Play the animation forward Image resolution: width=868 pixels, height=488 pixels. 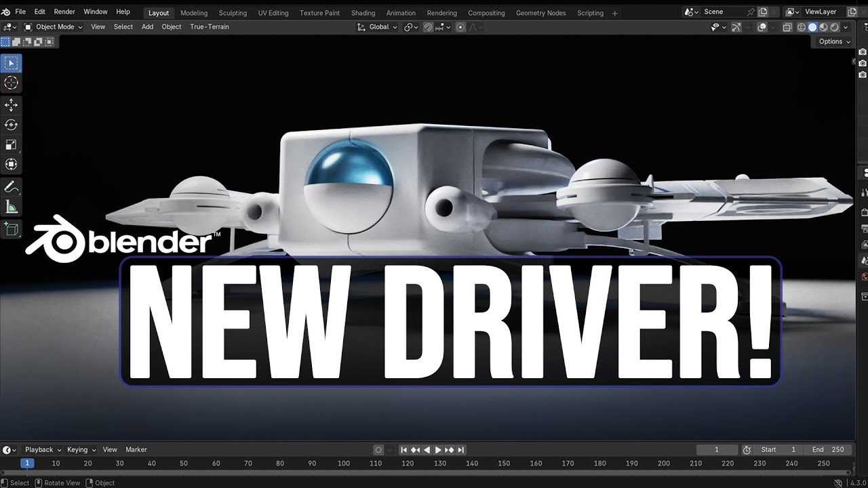[x=438, y=449]
